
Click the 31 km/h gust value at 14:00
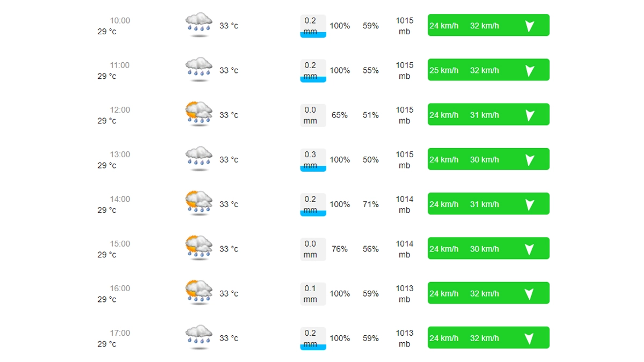coord(484,204)
